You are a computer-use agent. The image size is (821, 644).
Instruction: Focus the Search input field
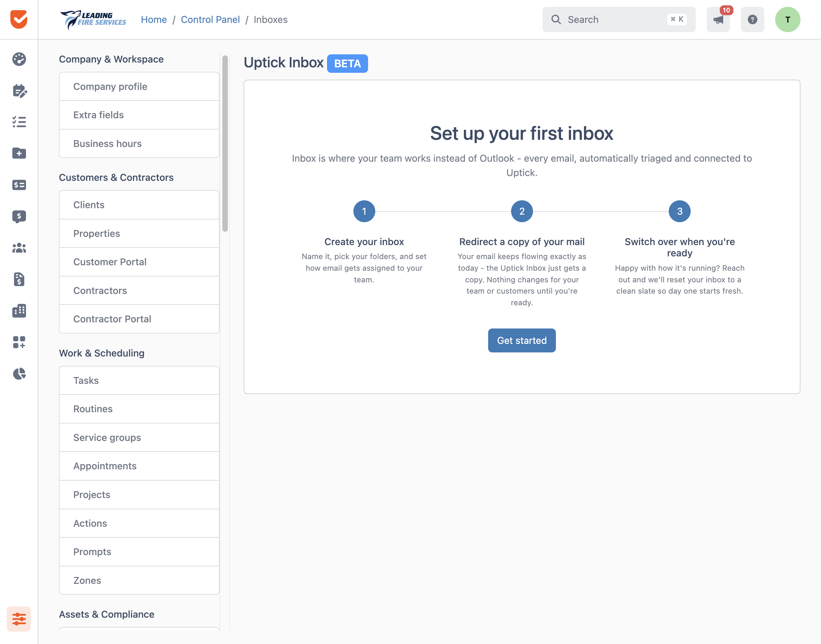[619, 19]
